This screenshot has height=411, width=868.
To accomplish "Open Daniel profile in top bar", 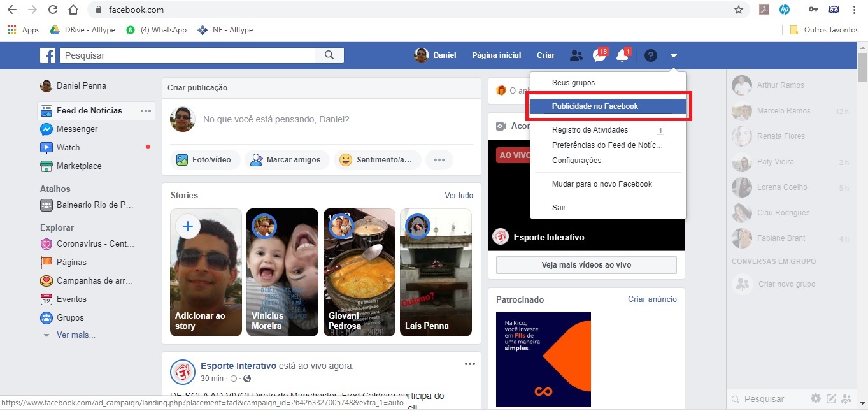I will pos(436,55).
